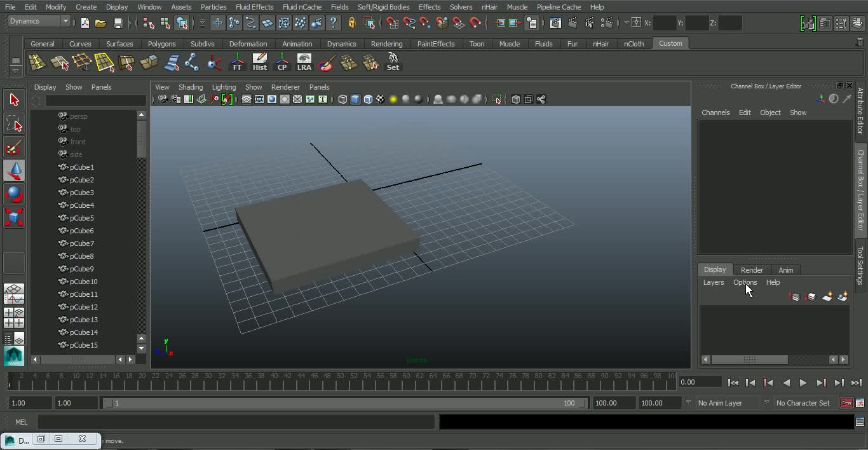Click the Hist shelf button

pyautogui.click(x=260, y=62)
